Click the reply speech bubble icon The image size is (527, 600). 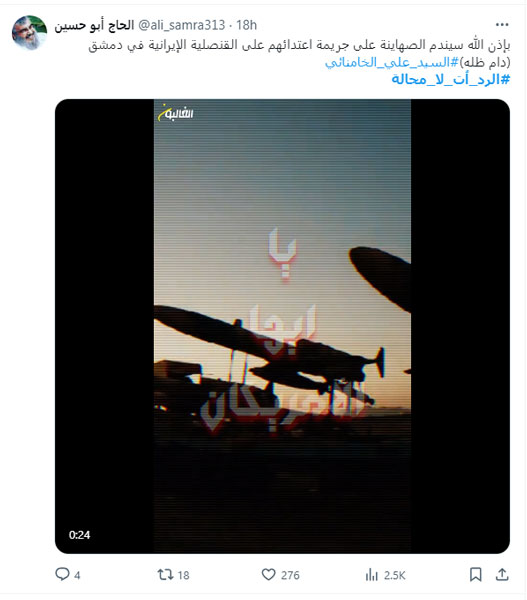(62, 574)
